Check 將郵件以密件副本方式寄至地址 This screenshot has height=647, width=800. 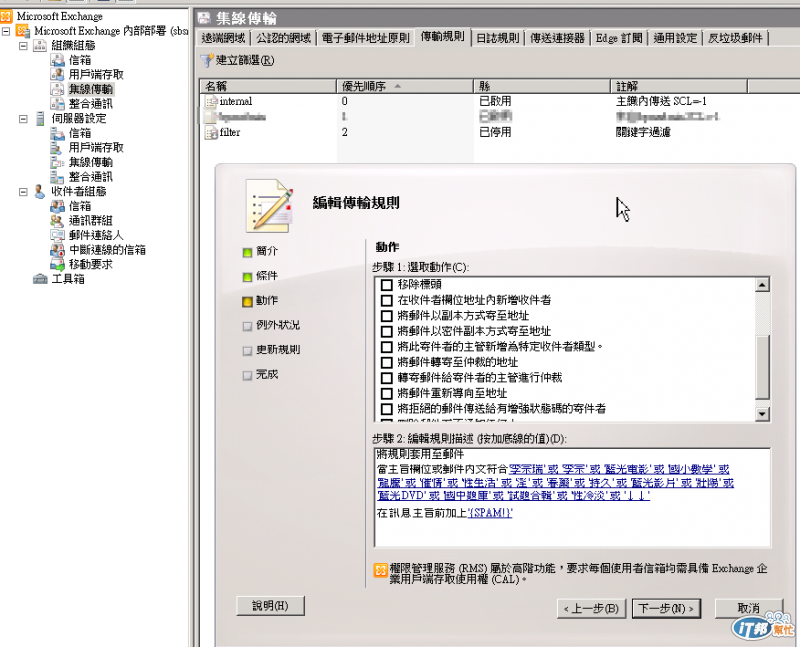pos(387,331)
